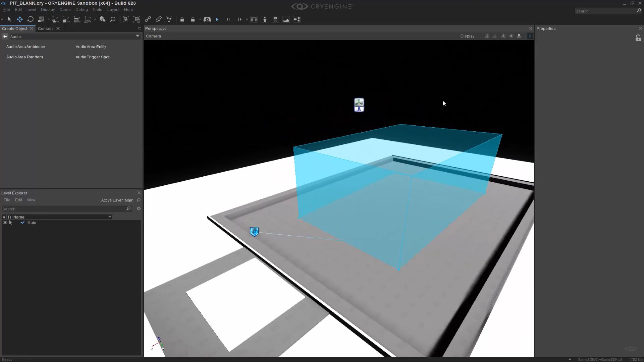The width and height of the screenshot is (644, 362).
Task: Expand the Audio category dropdown in Create Object
Action: click(137, 36)
